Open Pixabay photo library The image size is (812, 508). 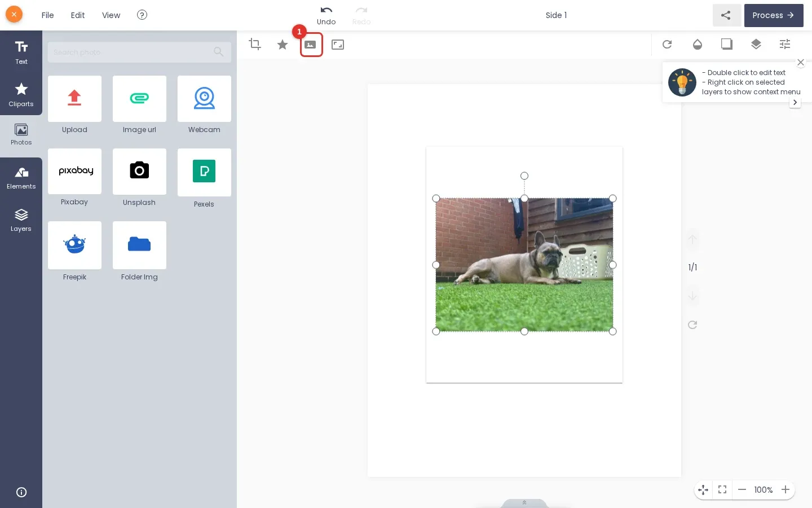click(x=74, y=171)
